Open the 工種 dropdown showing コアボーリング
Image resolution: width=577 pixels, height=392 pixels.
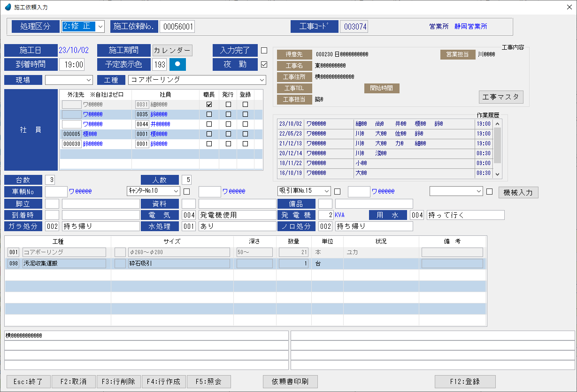197,80
